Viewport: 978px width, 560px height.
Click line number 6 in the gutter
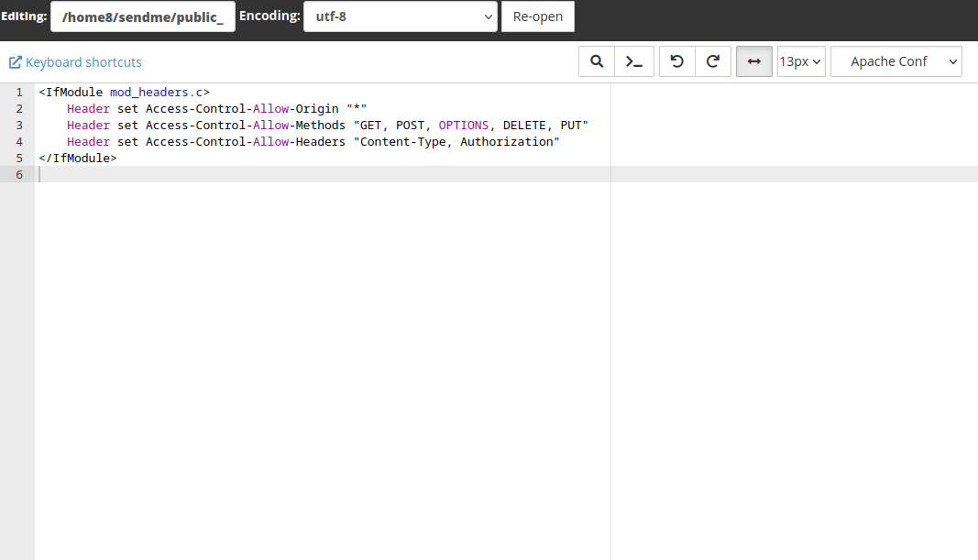click(19, 175)
